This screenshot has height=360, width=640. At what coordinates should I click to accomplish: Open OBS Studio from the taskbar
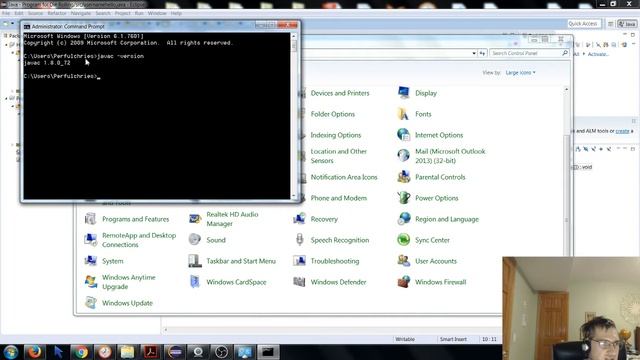[221, 351]
